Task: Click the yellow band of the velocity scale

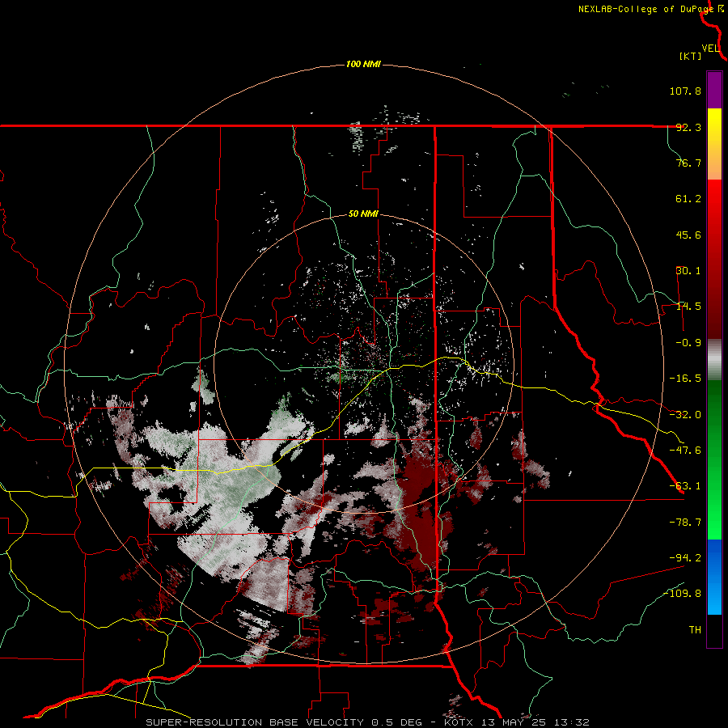Action: [x=714, y=144]
